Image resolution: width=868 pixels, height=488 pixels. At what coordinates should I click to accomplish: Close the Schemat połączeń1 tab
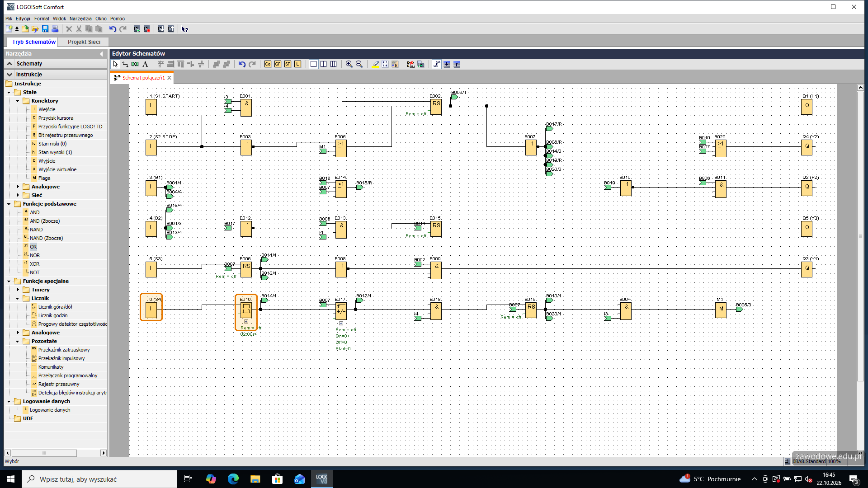point(169,78)
